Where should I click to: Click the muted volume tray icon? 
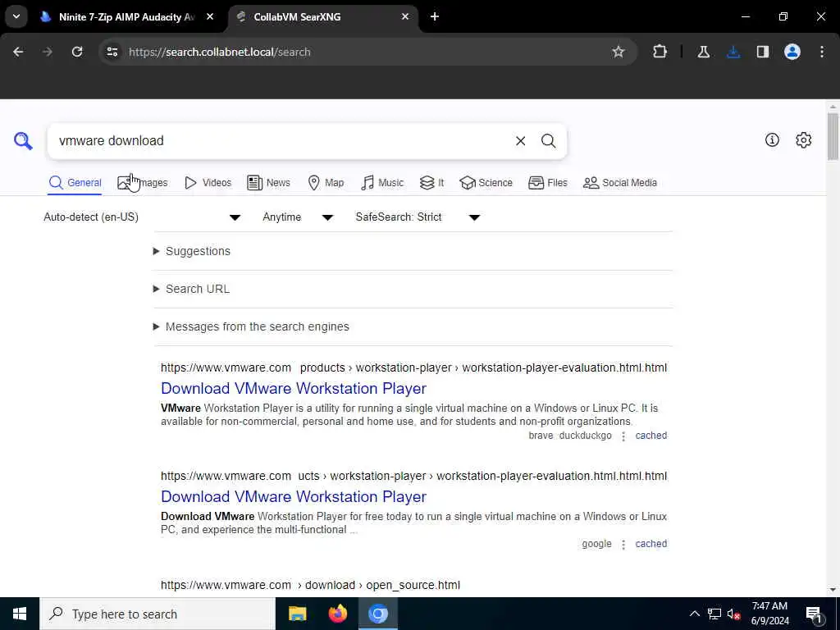733,614
